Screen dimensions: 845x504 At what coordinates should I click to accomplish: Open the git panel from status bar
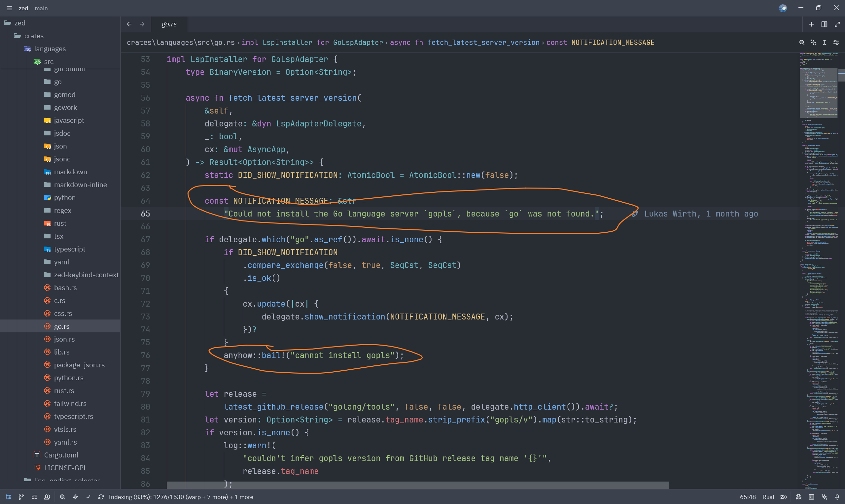pyautogui.click(x=21, y=497)
